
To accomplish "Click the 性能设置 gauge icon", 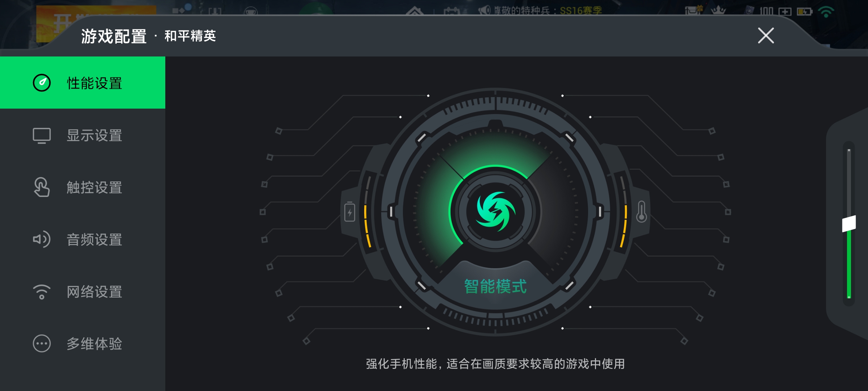I will (x=42, y=83).
